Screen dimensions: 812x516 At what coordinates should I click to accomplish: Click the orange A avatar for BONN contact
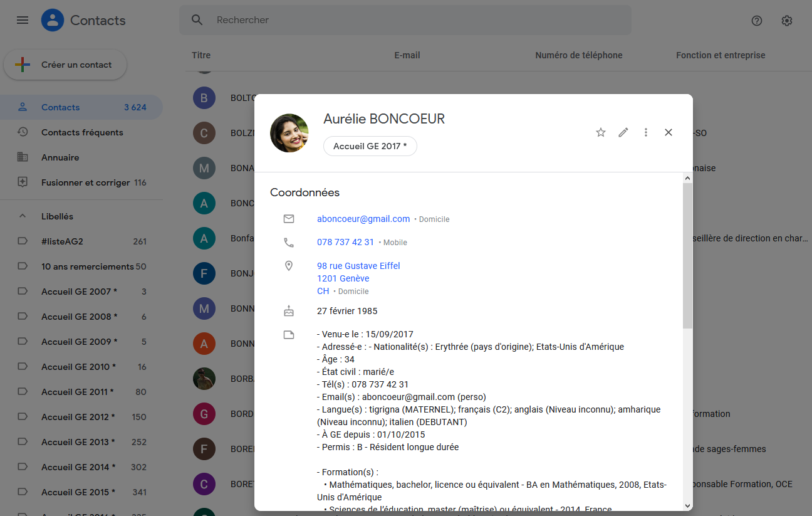(x=204, y=344)
